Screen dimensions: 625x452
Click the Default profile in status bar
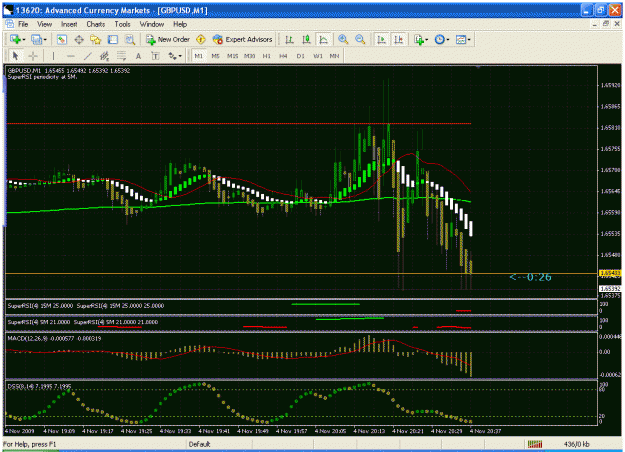(199, 444)
